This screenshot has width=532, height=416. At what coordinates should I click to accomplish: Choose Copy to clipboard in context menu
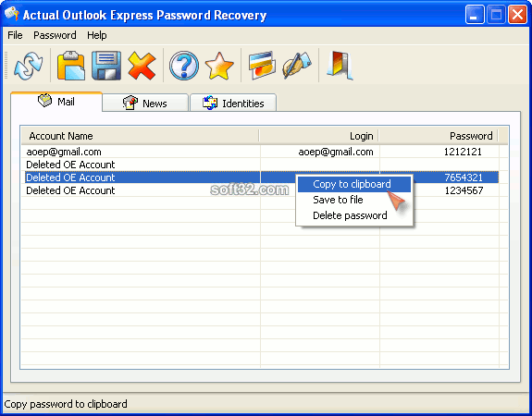[x=353, y=184]
